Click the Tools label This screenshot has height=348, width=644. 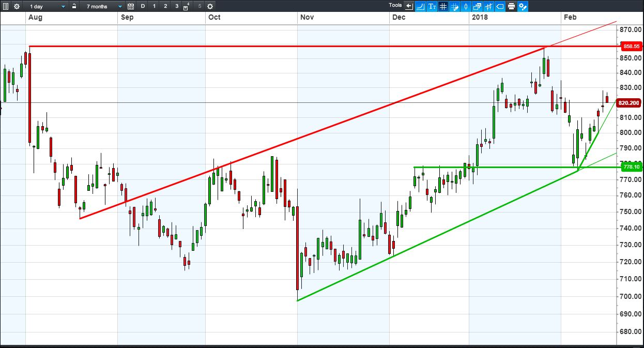[395, 5]
